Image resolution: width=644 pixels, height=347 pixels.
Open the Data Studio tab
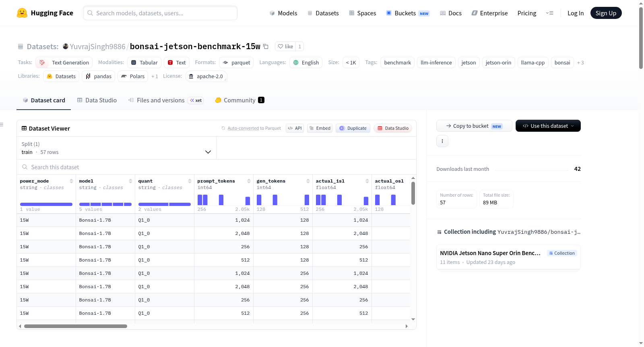97,100
